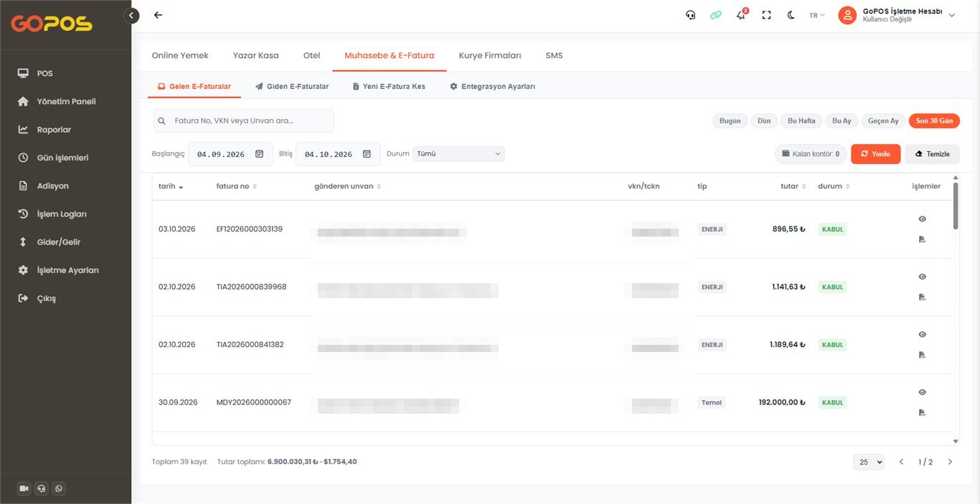The image size is (980, 504).
Task: Open the TR language dropdown
Action: tap(817, 15)
